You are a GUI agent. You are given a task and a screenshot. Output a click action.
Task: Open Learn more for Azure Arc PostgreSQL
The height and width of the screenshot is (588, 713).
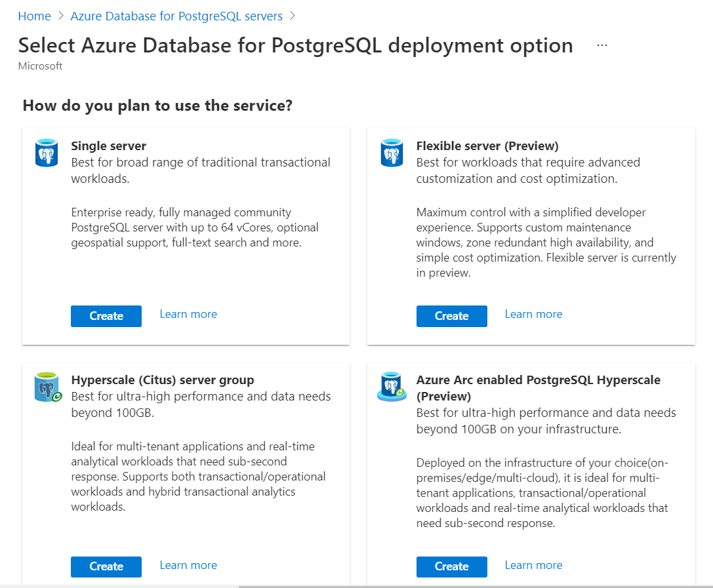pos(533,565)
